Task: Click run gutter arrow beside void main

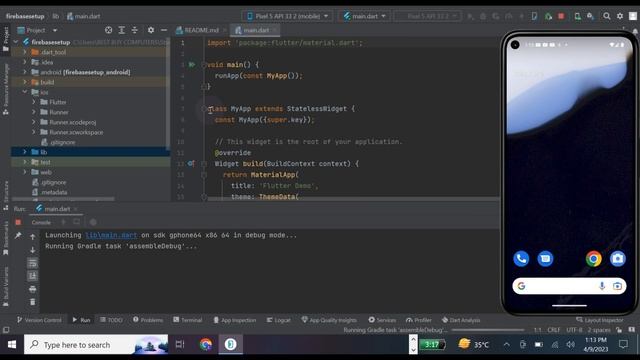Action: [191, 64]
